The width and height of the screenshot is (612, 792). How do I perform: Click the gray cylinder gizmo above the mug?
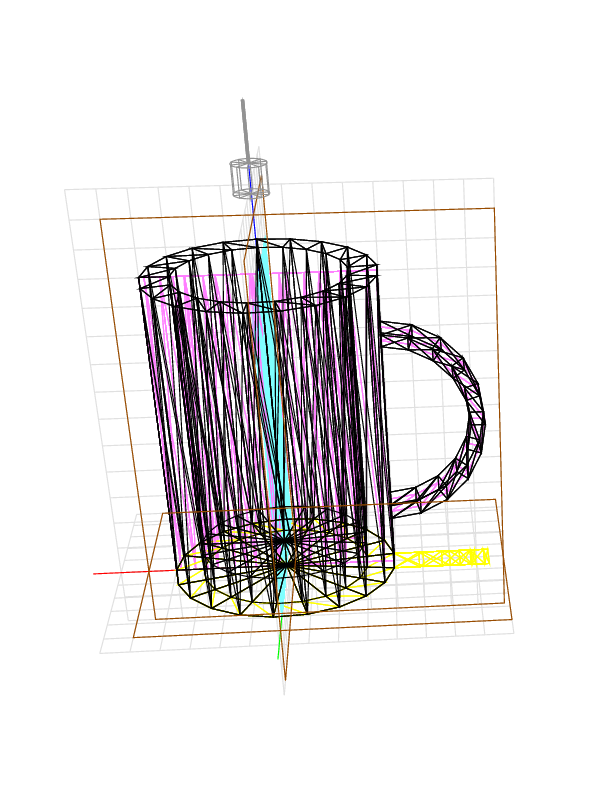249,177
